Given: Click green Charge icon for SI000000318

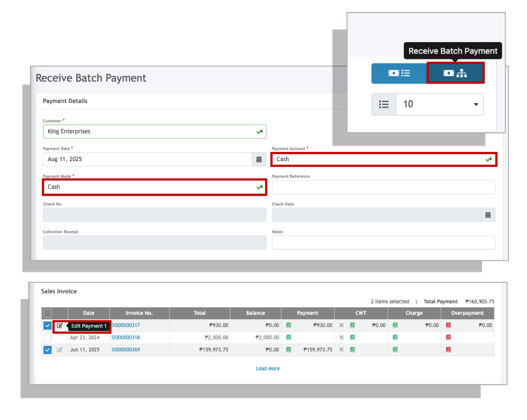Looking at the screenshot, I should pos(395,337).
